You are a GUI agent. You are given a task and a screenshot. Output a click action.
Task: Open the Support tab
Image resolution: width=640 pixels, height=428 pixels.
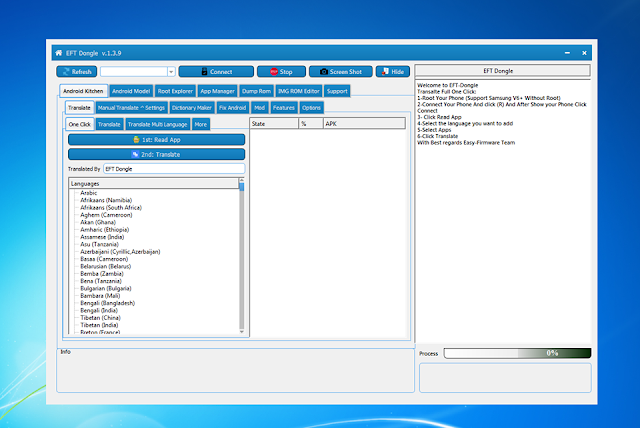coord(337,91)
